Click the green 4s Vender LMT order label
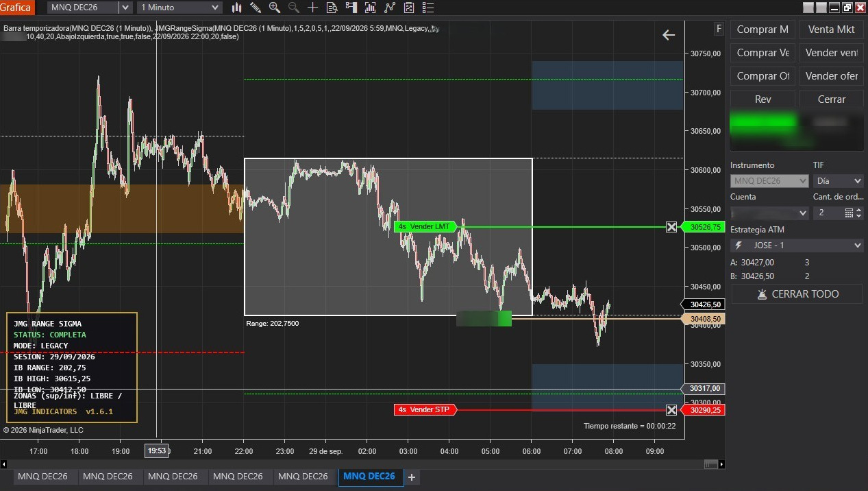The image size is (868, 491). [425, 227]
